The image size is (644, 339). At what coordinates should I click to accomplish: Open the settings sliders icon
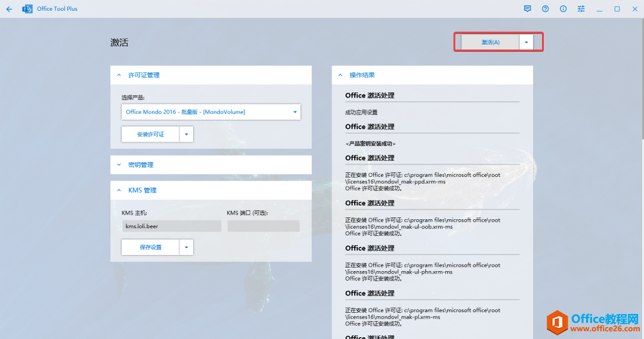tap(581, 8)
